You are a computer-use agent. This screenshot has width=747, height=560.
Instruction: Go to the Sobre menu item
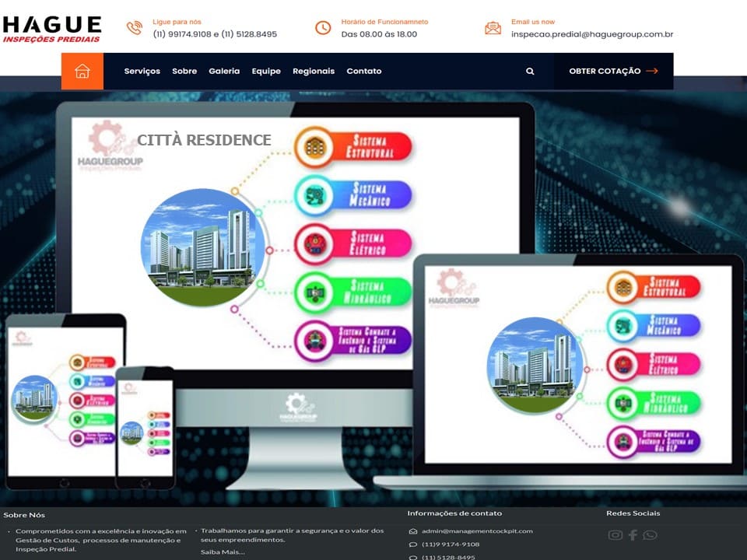[184, 71]
